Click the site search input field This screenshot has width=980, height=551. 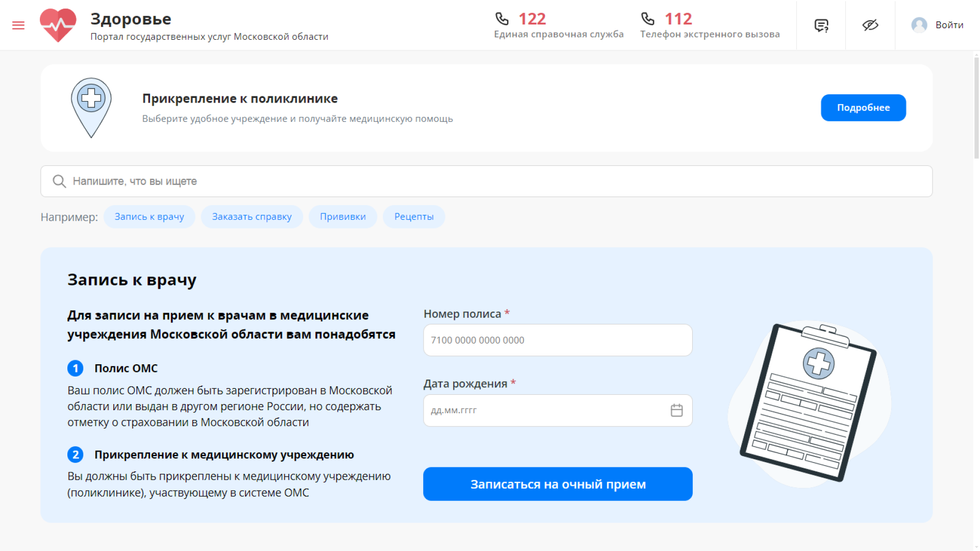click(357, 181)
